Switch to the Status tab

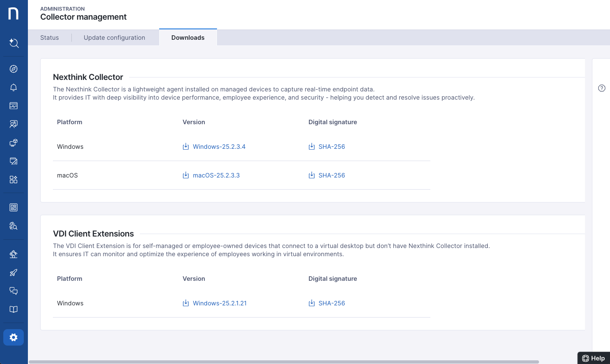click(x=49, y=37)
